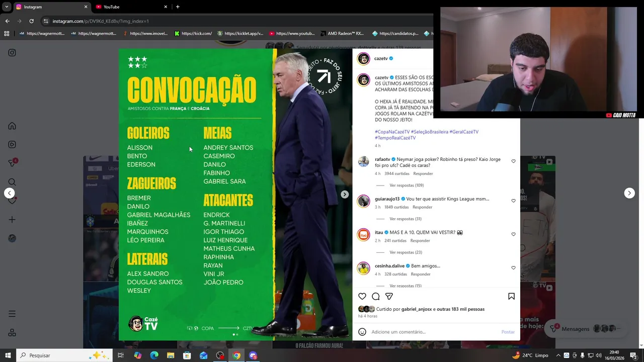644x362 pixels.
Task: Open the #TempoRealCazéTV hashtag
Action: [x=395, y=138]
